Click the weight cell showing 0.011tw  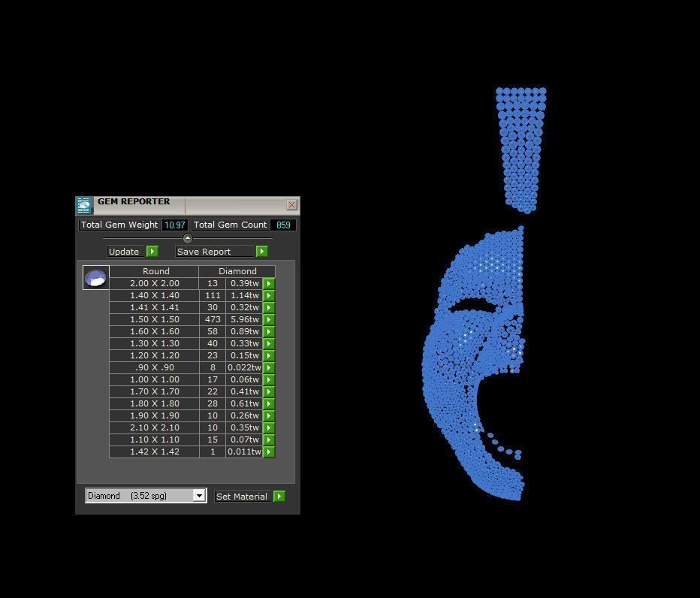[x=244, y=452]
